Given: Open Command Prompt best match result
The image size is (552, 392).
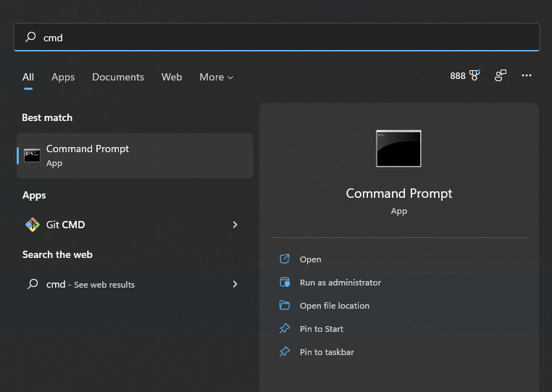Looking at the screenshot, I should point(135,156).
